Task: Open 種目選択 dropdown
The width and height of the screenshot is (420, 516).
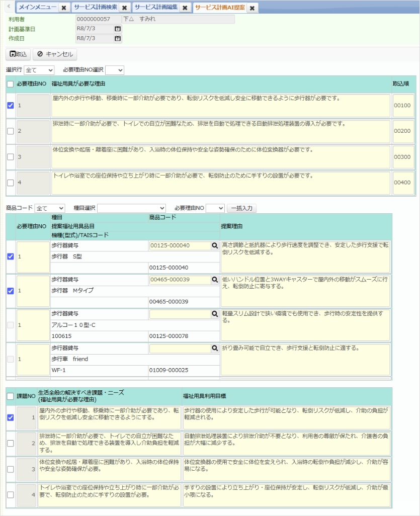Action: 131,208
